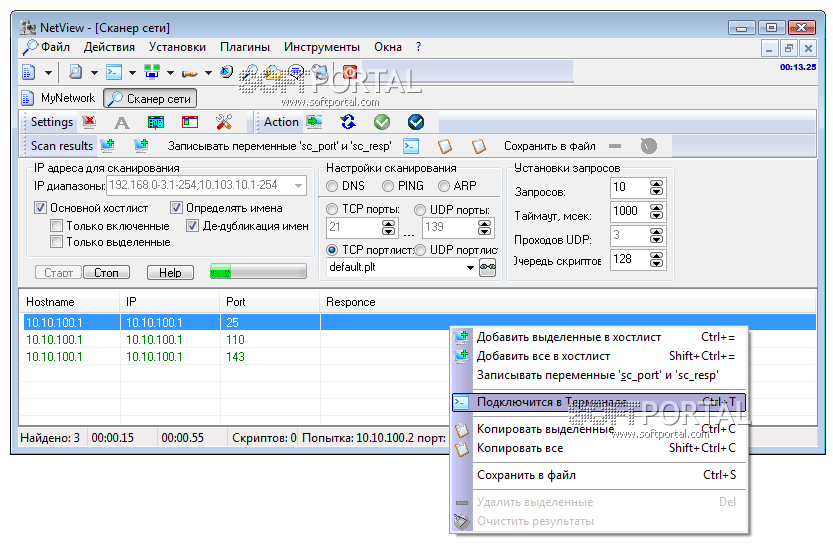Screen dimensions: 833x546
Task: Select UDP порты radio button
Action: 420,210
